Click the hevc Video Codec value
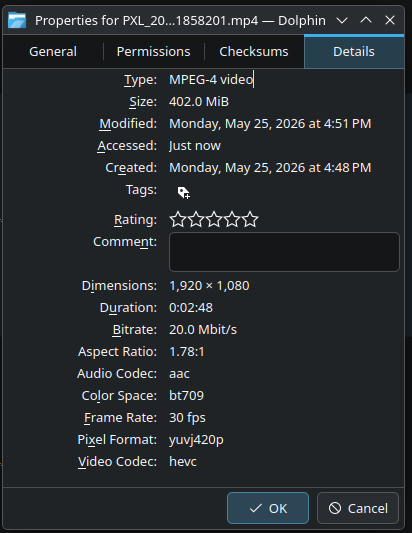 183,462
